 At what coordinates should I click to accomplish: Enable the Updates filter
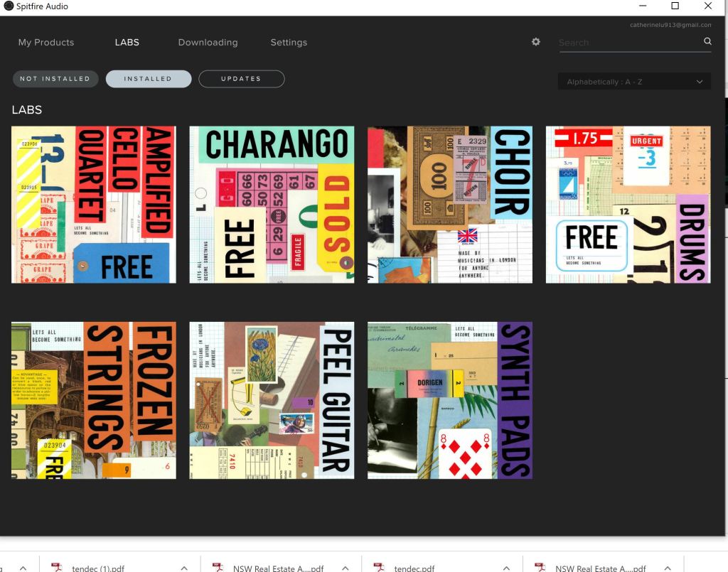[x=241, y=79]
